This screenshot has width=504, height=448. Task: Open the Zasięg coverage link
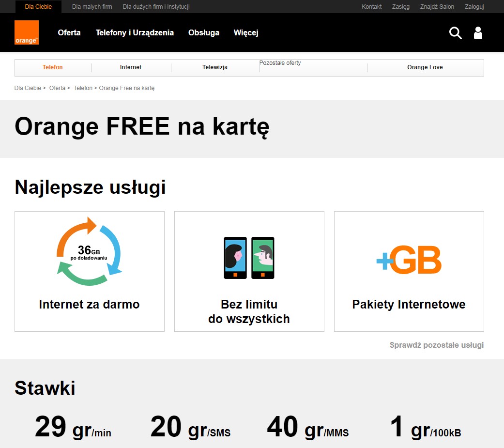coord(401,6)
